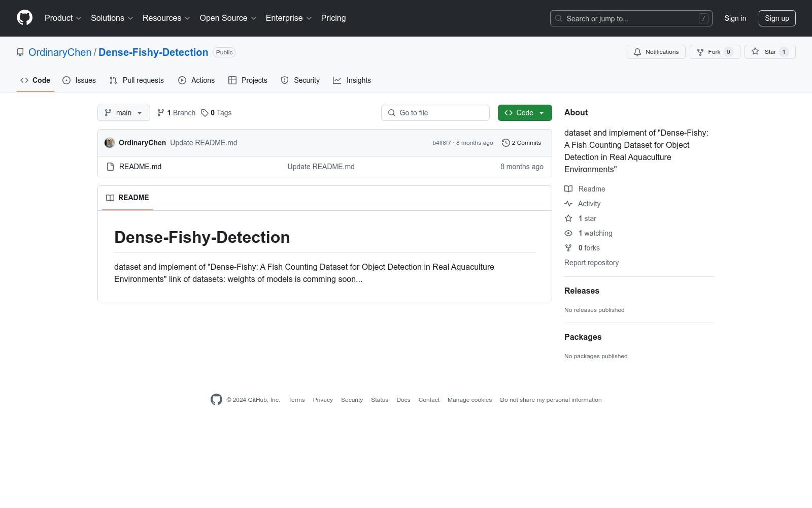View the 0 Tags link

216,113
